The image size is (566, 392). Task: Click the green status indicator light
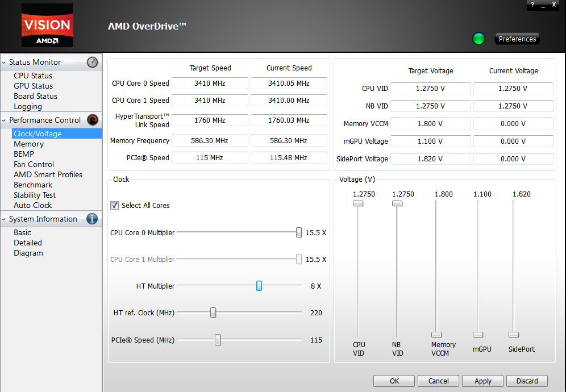[478, 39]
